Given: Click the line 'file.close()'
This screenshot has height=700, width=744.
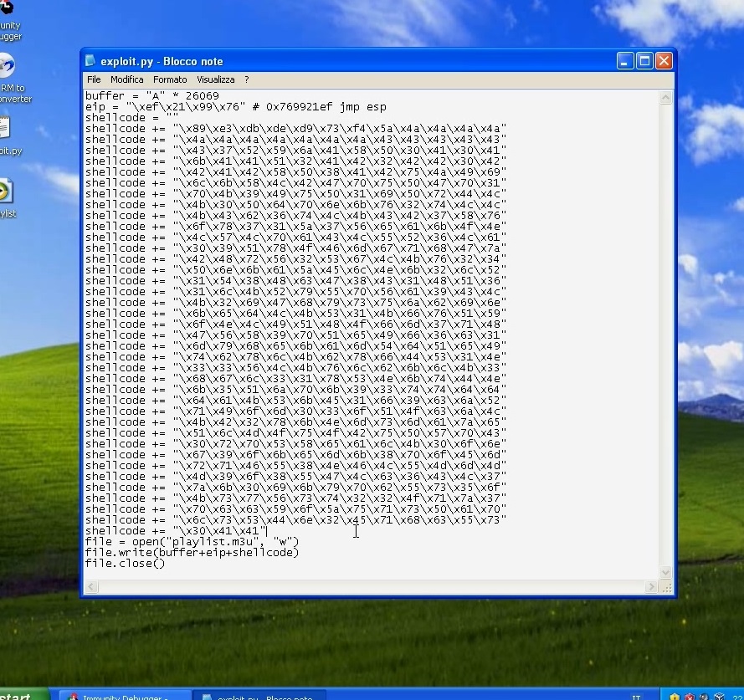Looking at the screenshot, I should (125, 564).
